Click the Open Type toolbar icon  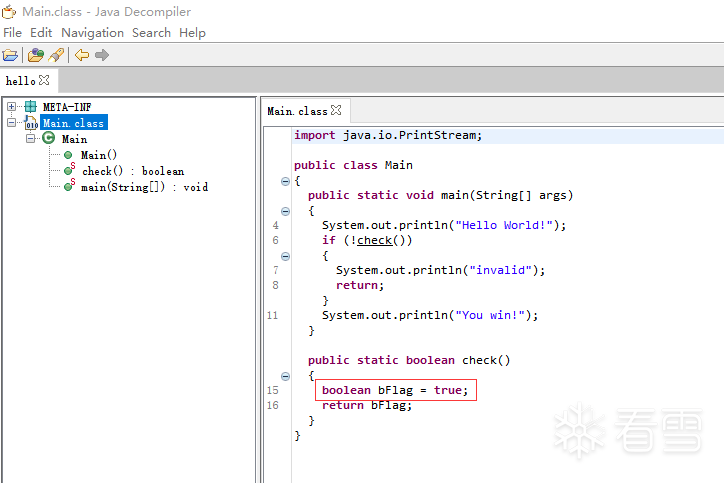[36, 55]
